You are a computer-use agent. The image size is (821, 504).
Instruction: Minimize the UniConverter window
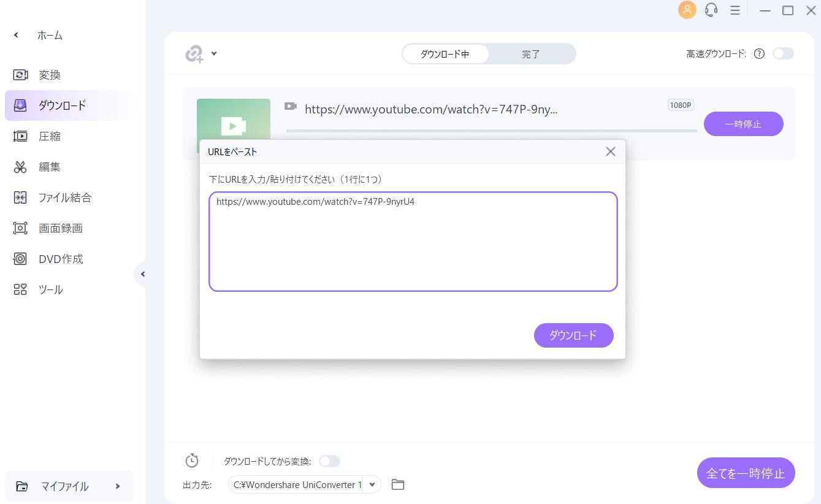[765, 10]
